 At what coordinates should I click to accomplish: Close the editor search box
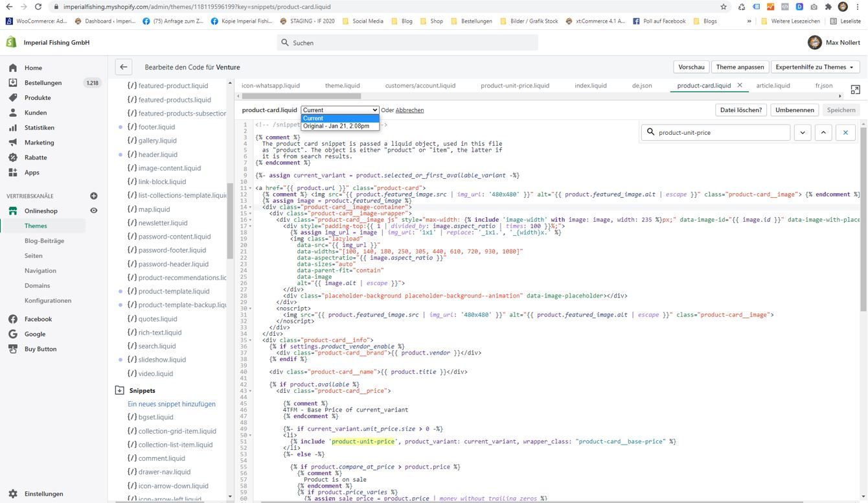(845, 132)
